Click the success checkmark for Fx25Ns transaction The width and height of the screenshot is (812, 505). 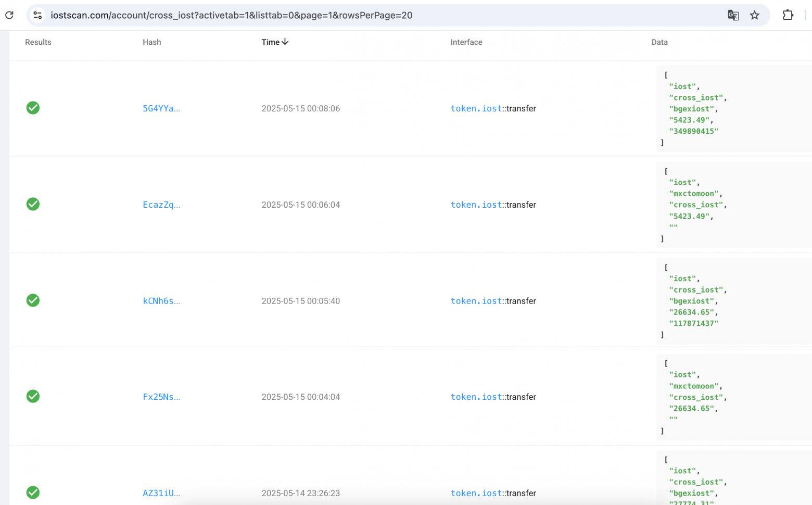tap(33, 396)
